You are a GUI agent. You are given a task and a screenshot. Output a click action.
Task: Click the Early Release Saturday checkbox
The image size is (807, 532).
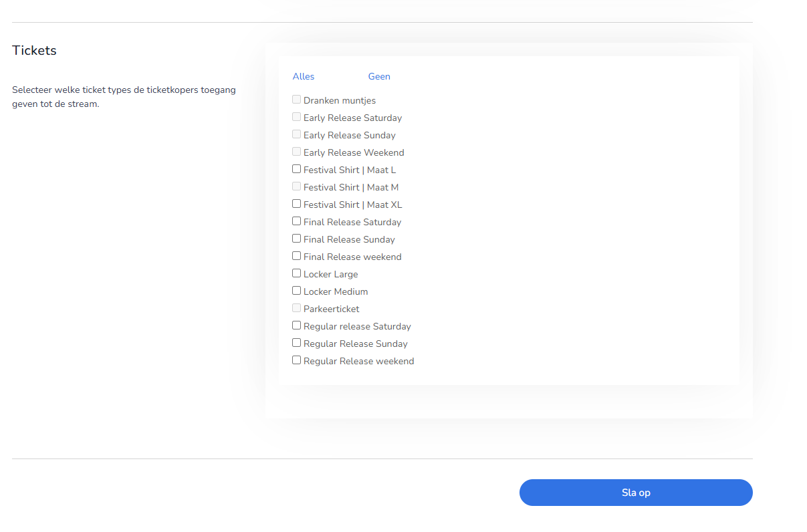pos(297,117)
